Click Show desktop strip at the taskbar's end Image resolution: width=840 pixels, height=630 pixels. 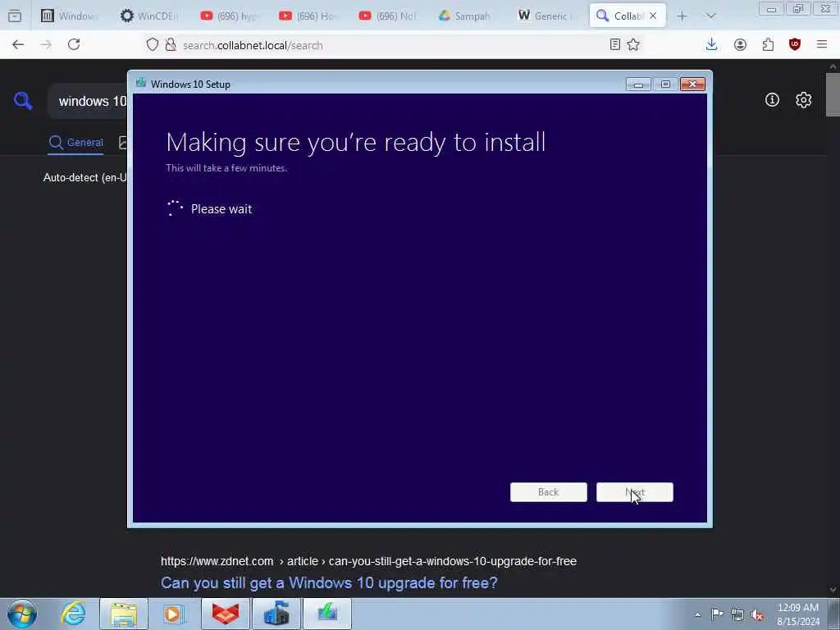coord(834,614)
